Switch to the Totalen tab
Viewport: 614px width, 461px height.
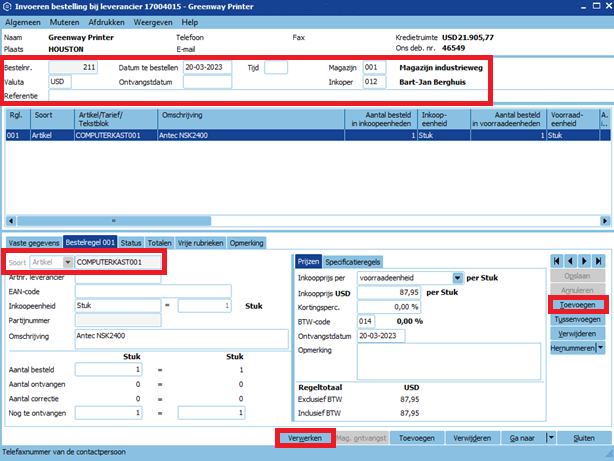(159, 243)
